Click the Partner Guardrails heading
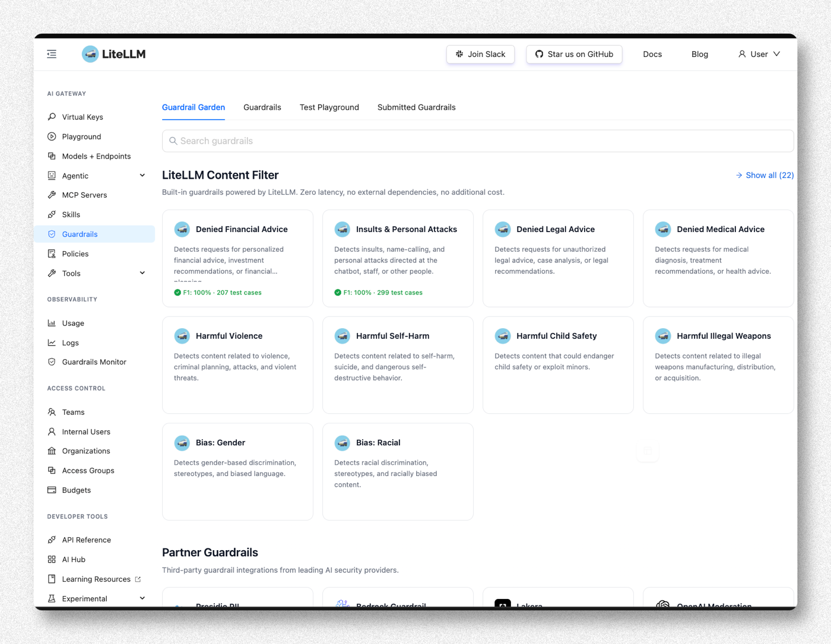831x644 pixels. coord(210,553)
